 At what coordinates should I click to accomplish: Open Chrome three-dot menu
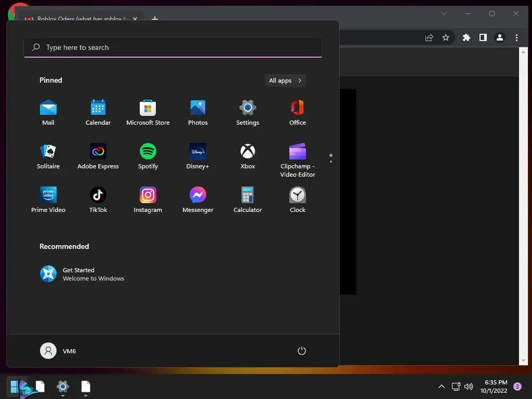(516, 37)
